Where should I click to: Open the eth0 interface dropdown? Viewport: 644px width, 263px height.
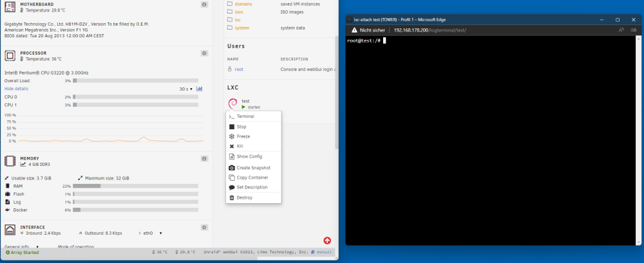coord(153,233)
